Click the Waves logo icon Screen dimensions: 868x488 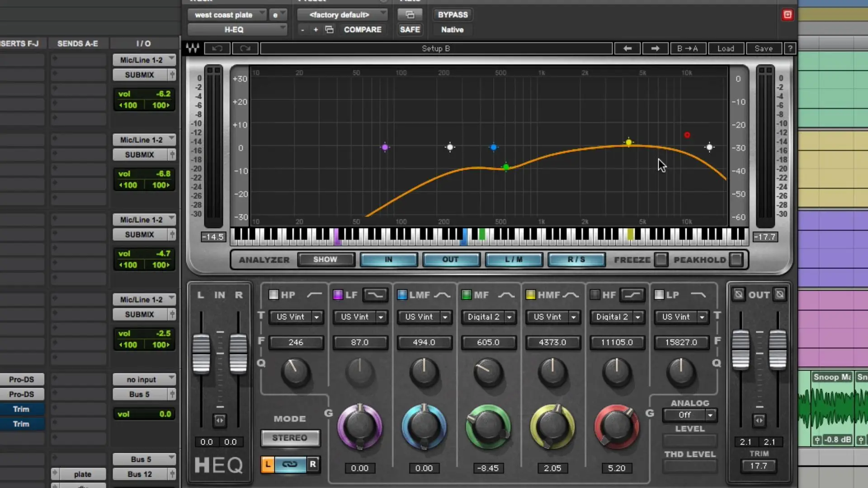point(193,48)
